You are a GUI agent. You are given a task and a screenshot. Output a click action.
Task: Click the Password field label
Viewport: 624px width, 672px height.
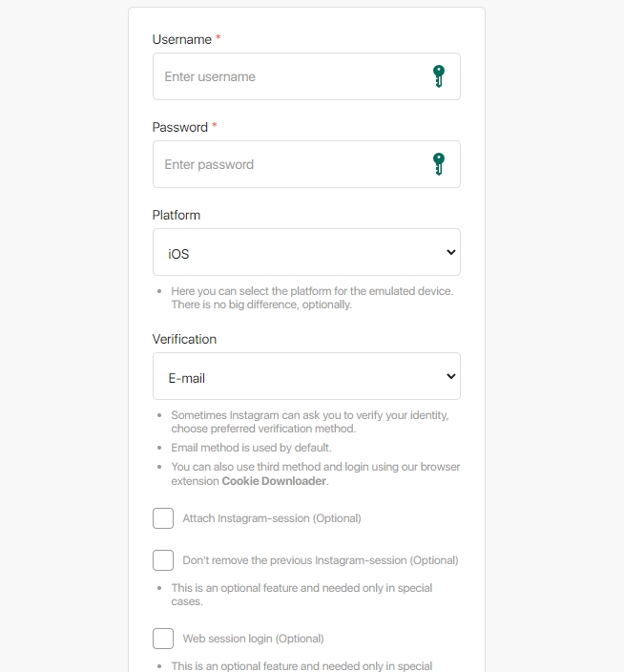[179, 127]
